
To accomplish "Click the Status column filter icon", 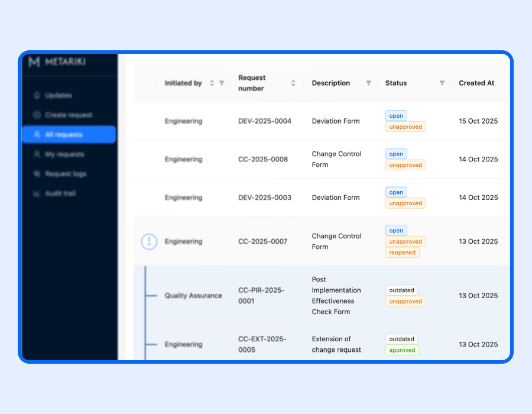I will [442, 83].
